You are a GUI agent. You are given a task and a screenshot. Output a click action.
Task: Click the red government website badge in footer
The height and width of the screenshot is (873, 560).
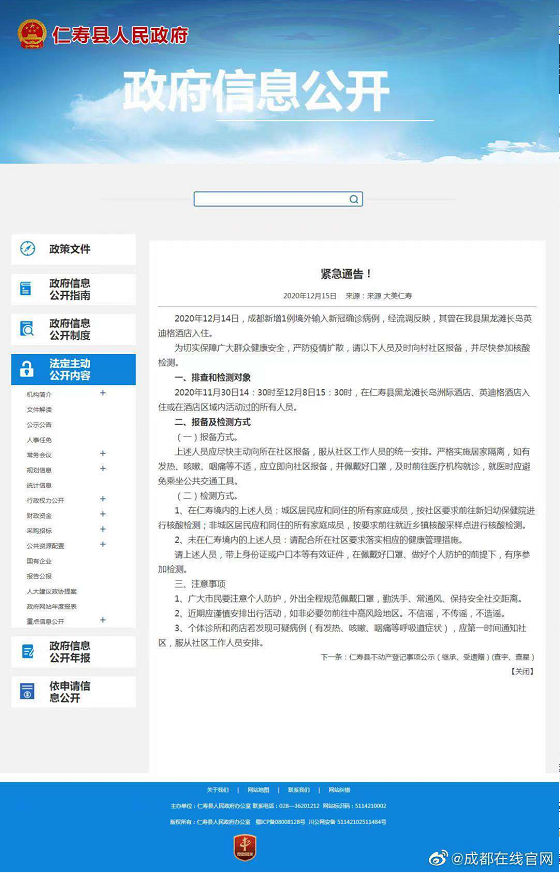(244, 848)
